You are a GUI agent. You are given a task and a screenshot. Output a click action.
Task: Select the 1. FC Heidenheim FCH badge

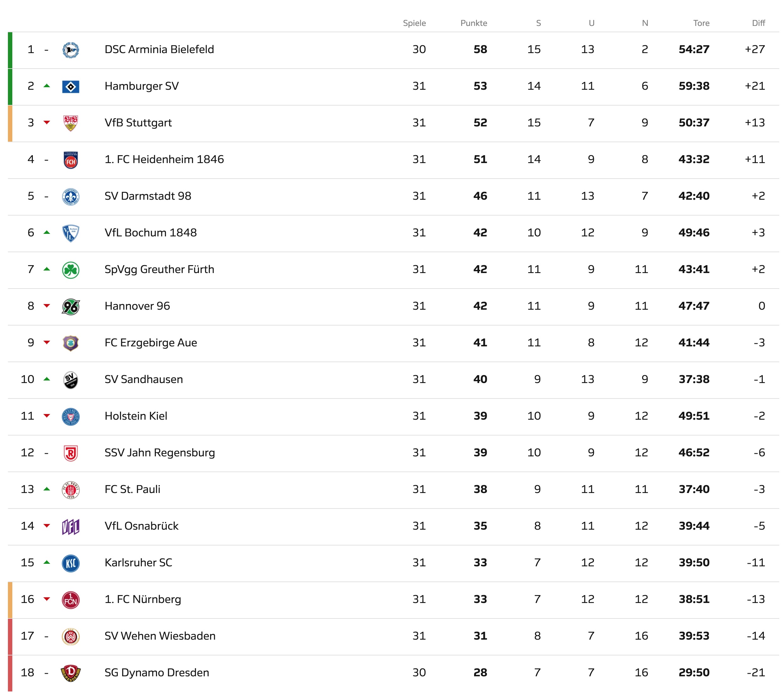point(71,160)
